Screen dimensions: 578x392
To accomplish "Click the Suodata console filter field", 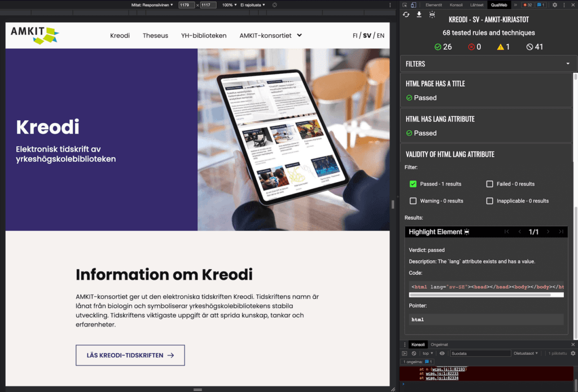I will (x=480, y=353).
